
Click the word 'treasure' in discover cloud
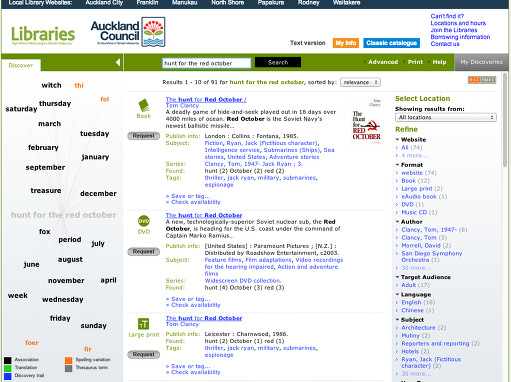tap(46, 191)
